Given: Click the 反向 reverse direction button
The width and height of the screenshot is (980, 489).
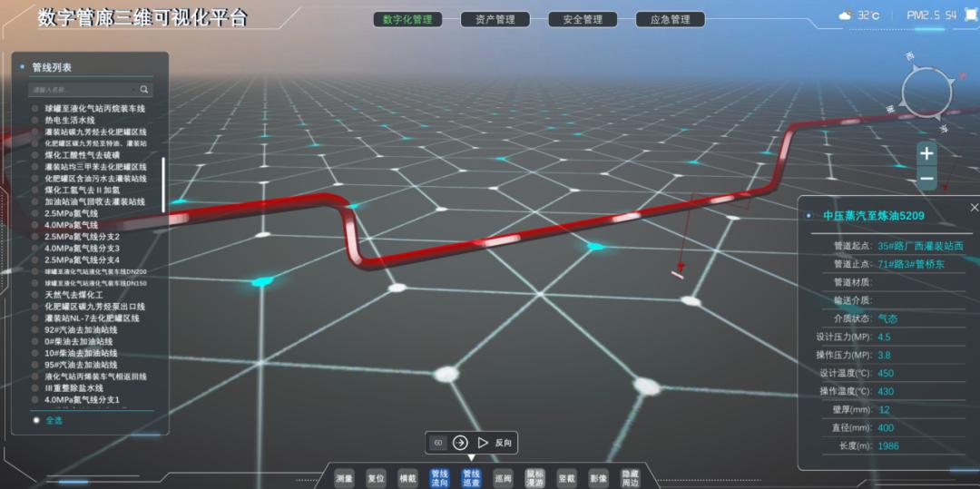Looking at the screenshot, I should tap(495, 443).
